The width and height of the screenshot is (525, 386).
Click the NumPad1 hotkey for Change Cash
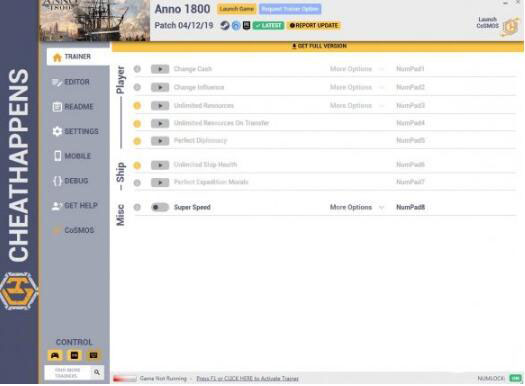(x=410, y=69)
